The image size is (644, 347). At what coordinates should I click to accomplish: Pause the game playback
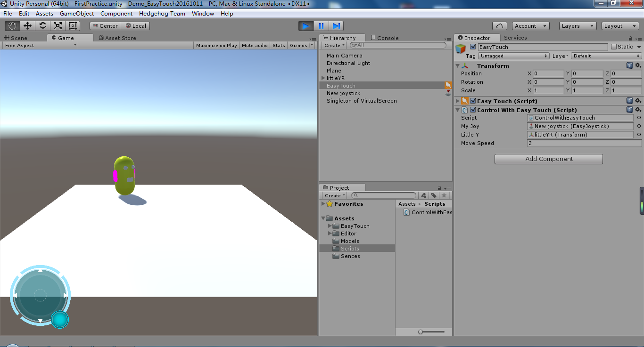point(321,26)
